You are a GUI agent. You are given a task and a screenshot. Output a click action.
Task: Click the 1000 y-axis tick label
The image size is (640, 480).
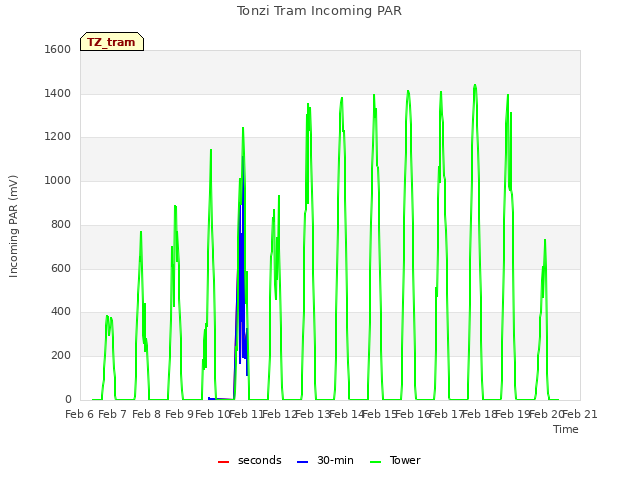click(58, 180)
